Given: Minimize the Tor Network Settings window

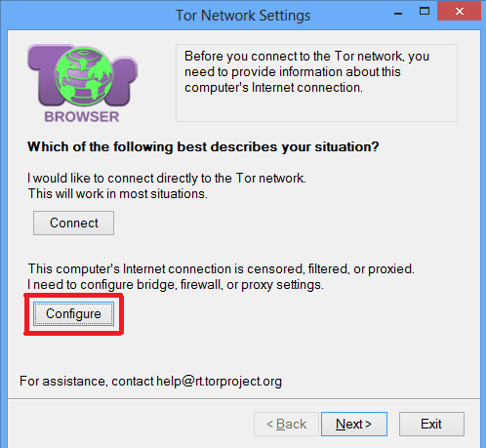Looking at the screenshot, I should click(x=398, y=13).
